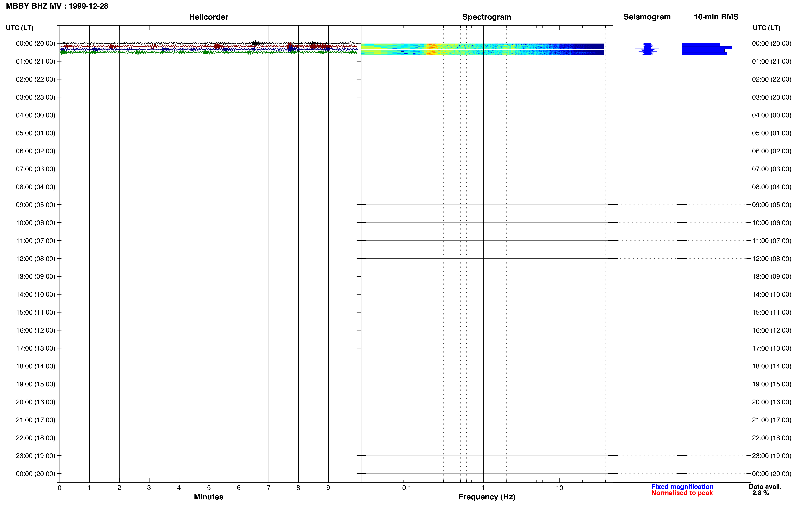The width and height of the screenshot is (812, 508).
Task: Click the '9' minutes tick label
Action: click(x=328, y=487)
